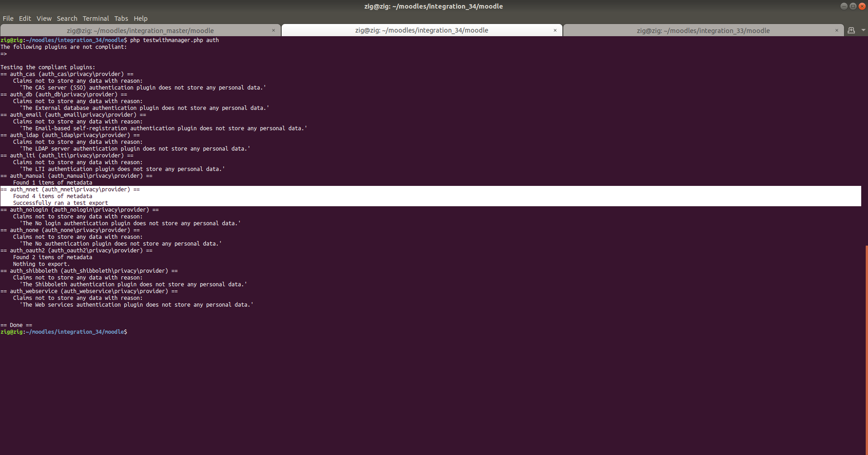The width and height of the screenshot is (868, 455).
Task: Click the Web services authentication reason text
Action: pos(137,305)
